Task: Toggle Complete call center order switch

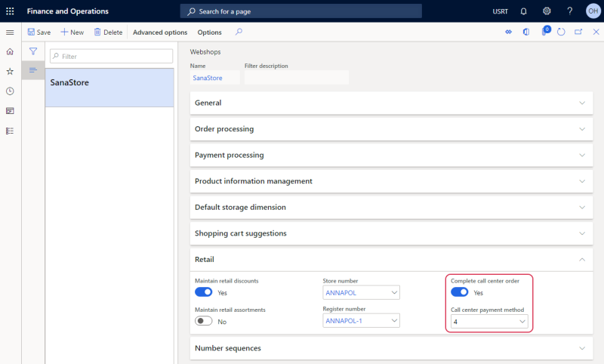Action: [460, 292]
